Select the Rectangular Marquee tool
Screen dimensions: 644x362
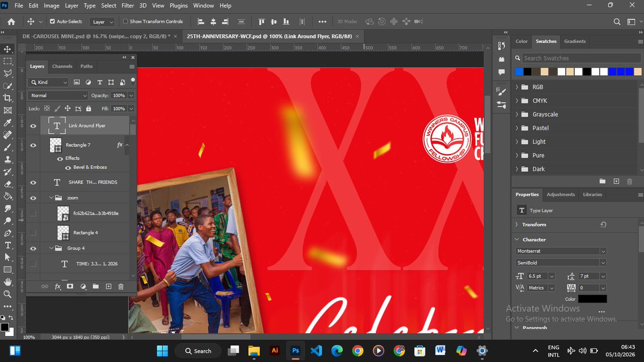coord(8,61)
